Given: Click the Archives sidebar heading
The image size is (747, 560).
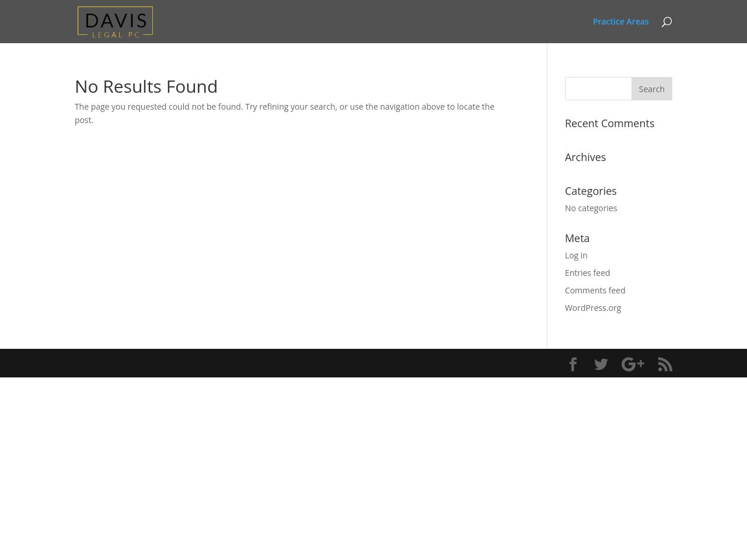Looking at the screenshot, I should (585, 157).
